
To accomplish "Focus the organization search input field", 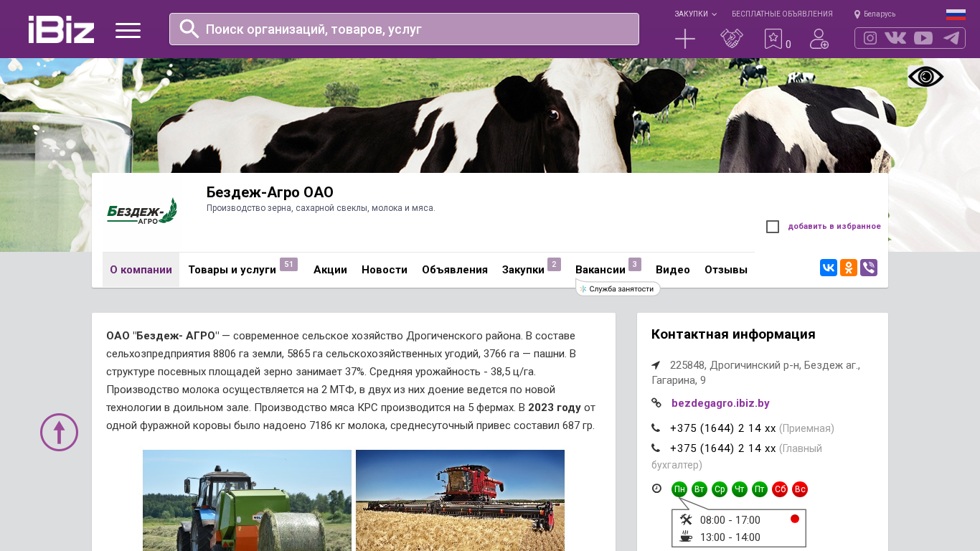I will (404, 29).
